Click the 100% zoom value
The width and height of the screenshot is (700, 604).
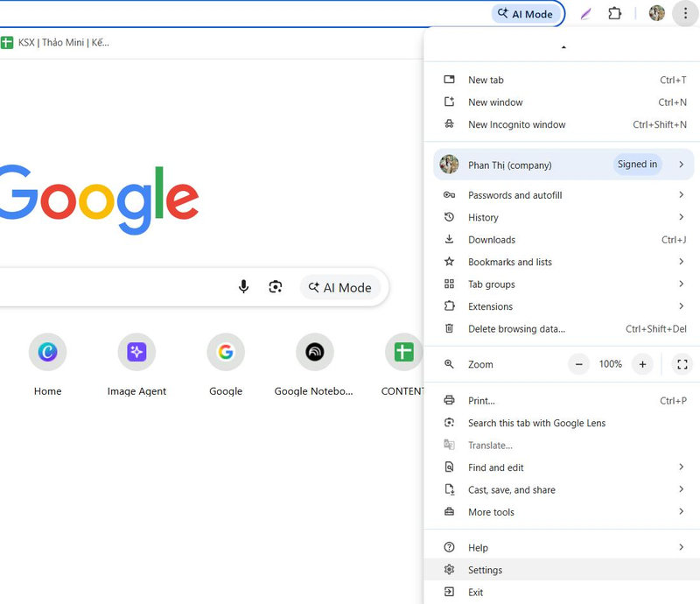tap(610, 364)
